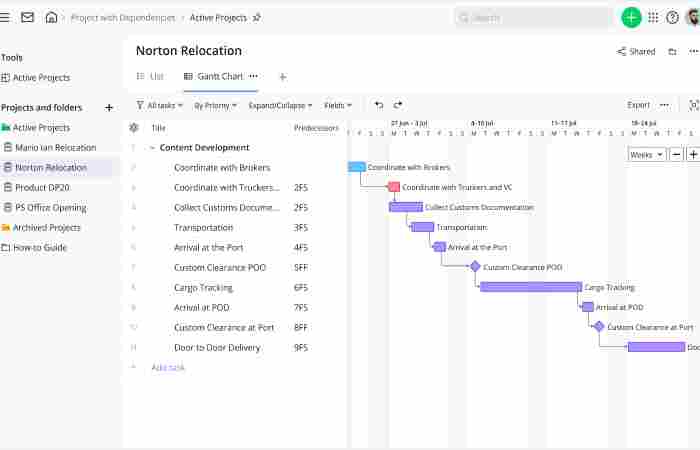Click the Add task link
Image resolution: width=700 pixels, height=450 pixels.
(x=167, y=367)
